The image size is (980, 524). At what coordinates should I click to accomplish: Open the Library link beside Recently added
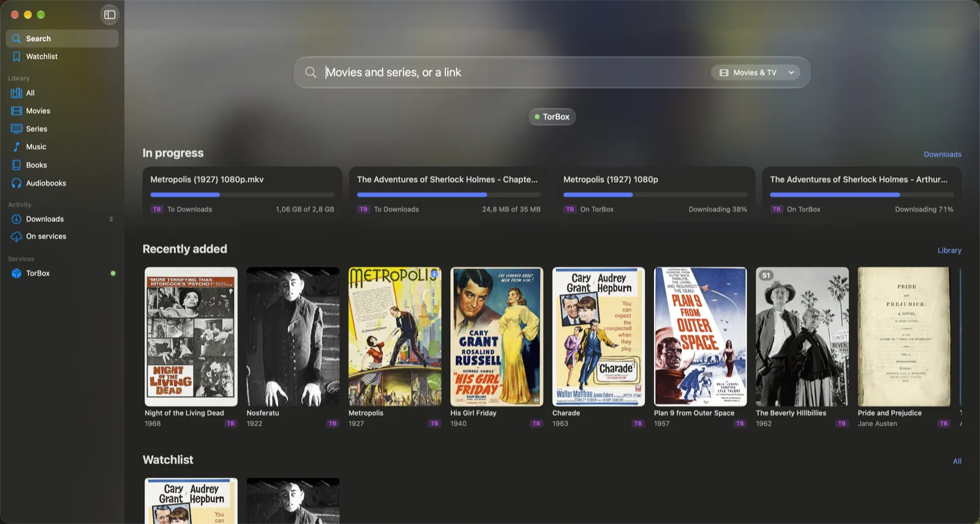point(949,250)
